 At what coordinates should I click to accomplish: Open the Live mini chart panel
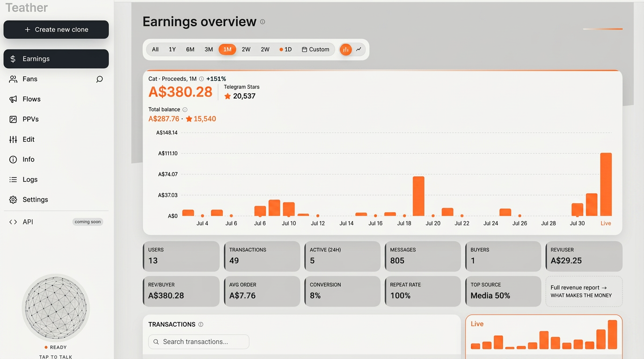click(544, 337)
